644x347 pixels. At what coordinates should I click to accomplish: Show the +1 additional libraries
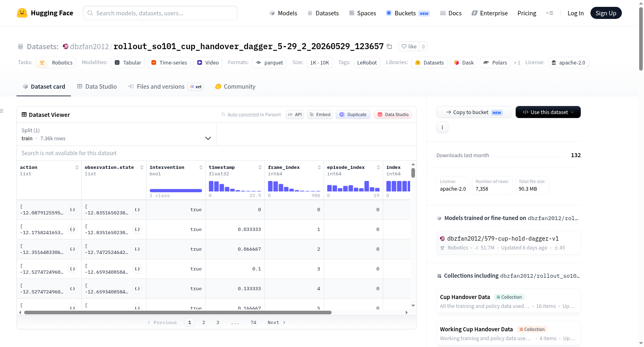[x=517, y=62]
